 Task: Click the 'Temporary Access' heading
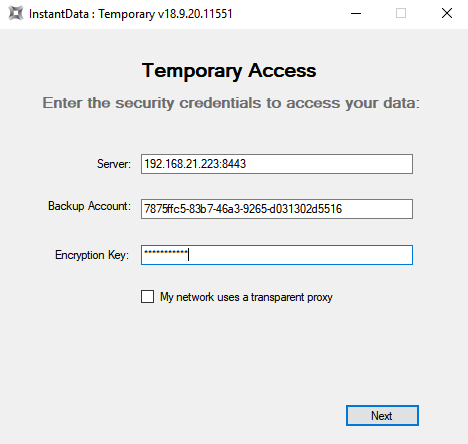229,71
